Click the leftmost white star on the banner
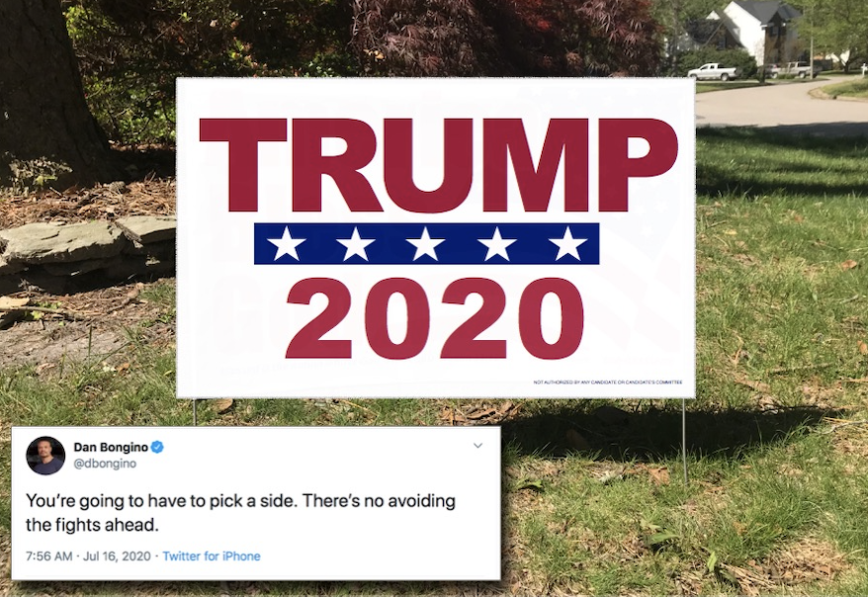The height and width of the screenshot is (597, 868). (286, 243)
